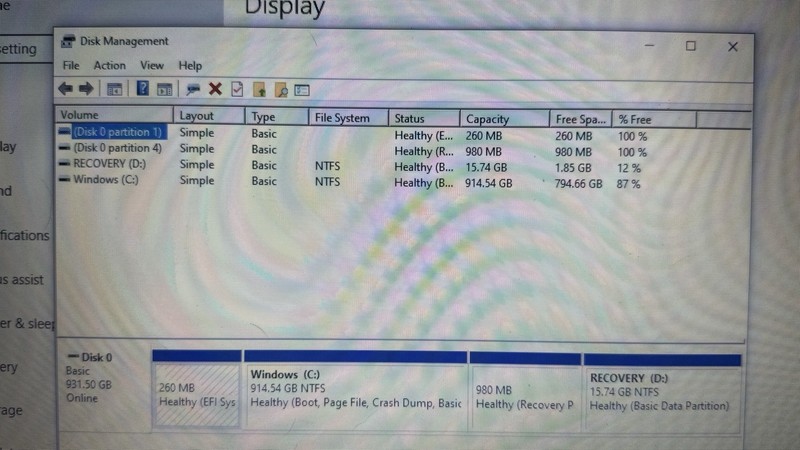Click the Back arrow toolbar icon

coord(65,89)
